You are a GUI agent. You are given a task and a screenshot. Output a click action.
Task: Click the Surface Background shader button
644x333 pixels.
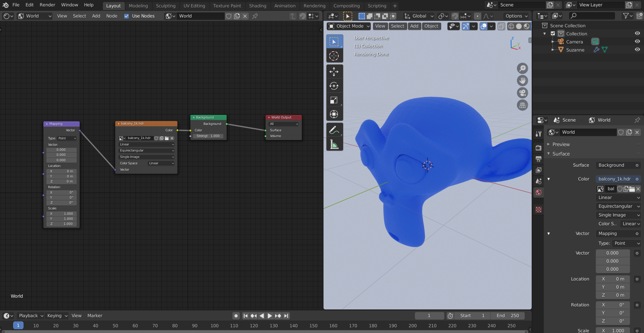(x=618, y=165)
